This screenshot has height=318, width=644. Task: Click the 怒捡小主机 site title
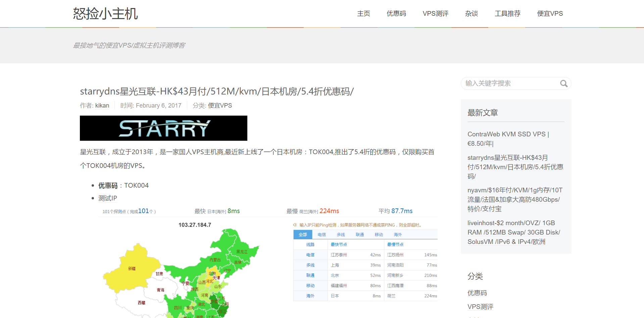point(105,14)
